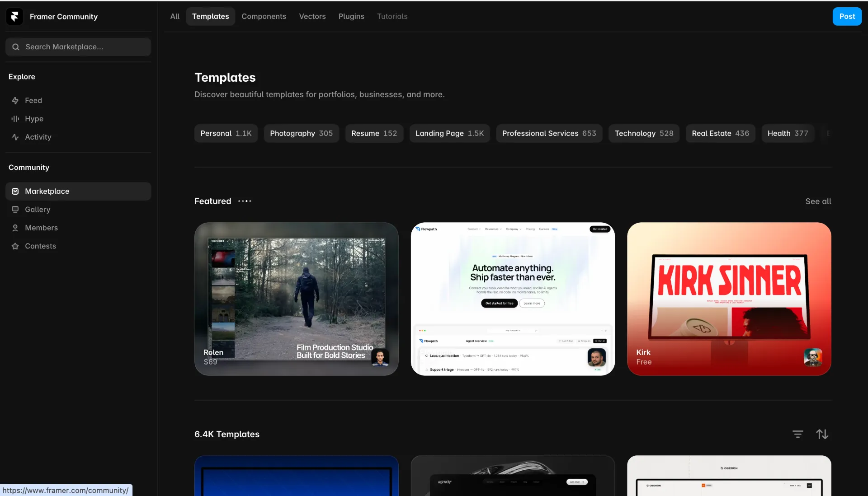Viewport: 868px width, 496px height.
Task: Click See all featured templates
Action: pyautogui.click(x=818, y=201)
